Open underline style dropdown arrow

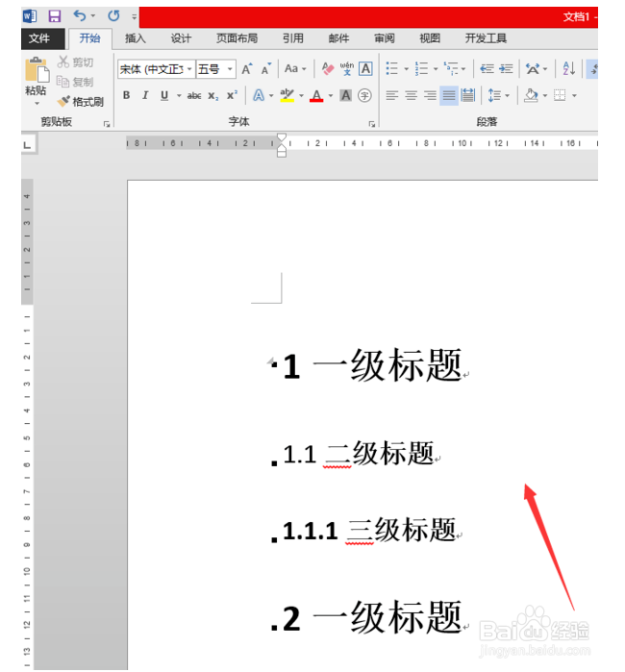(179, 95)
